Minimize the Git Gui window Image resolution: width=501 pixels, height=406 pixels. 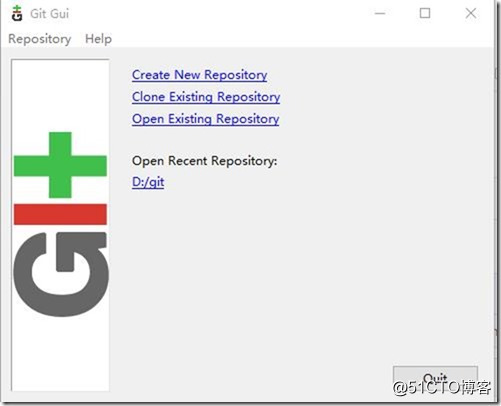pos(380,14)
